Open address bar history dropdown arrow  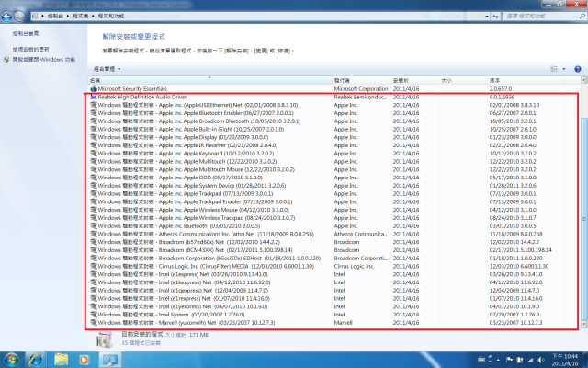point(487,17)
